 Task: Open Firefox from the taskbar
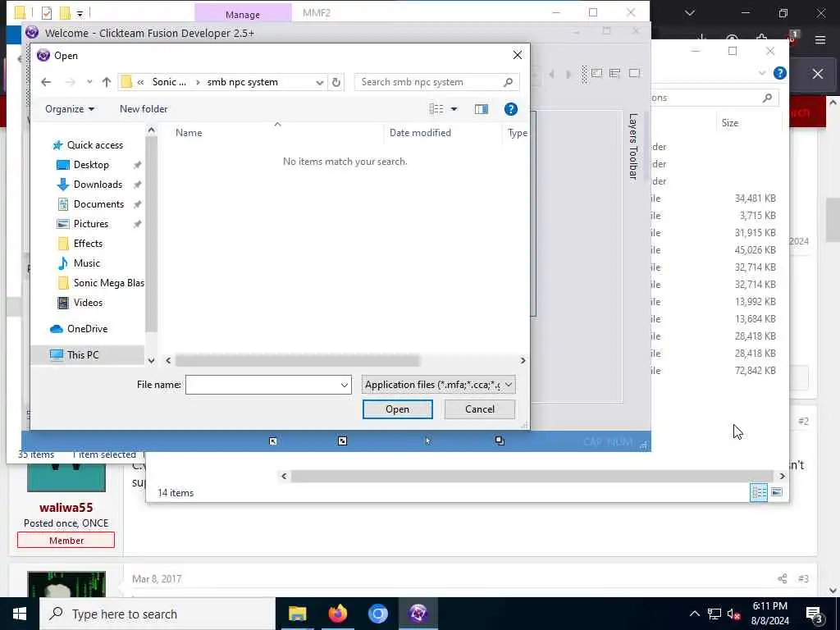(x=337, y=614)
